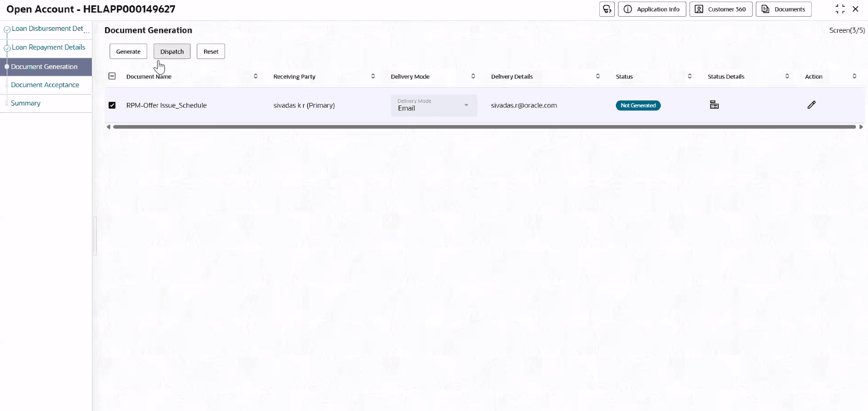Click the Generate button
This screenshot has height=411, width=868.
pos(128,51)
